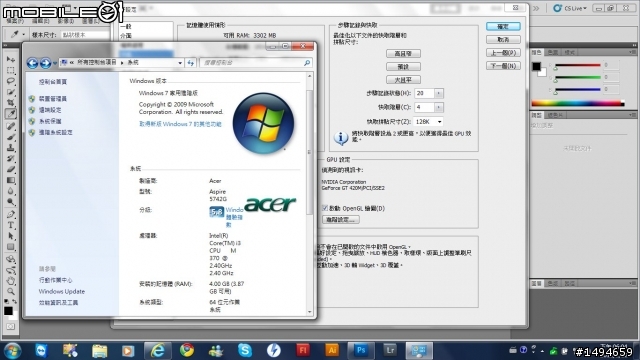Expand the Control Panel address bar dropdown

180,63
